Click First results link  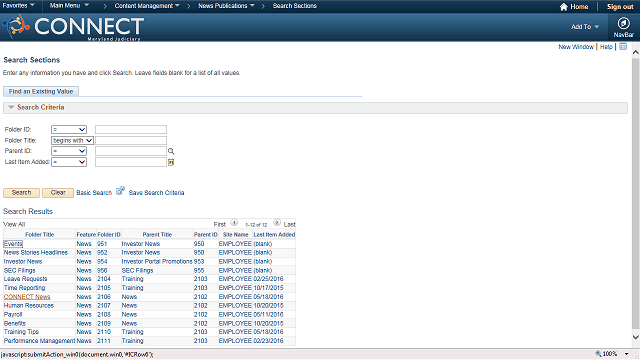pyautogui.click(x=220, y=224)
